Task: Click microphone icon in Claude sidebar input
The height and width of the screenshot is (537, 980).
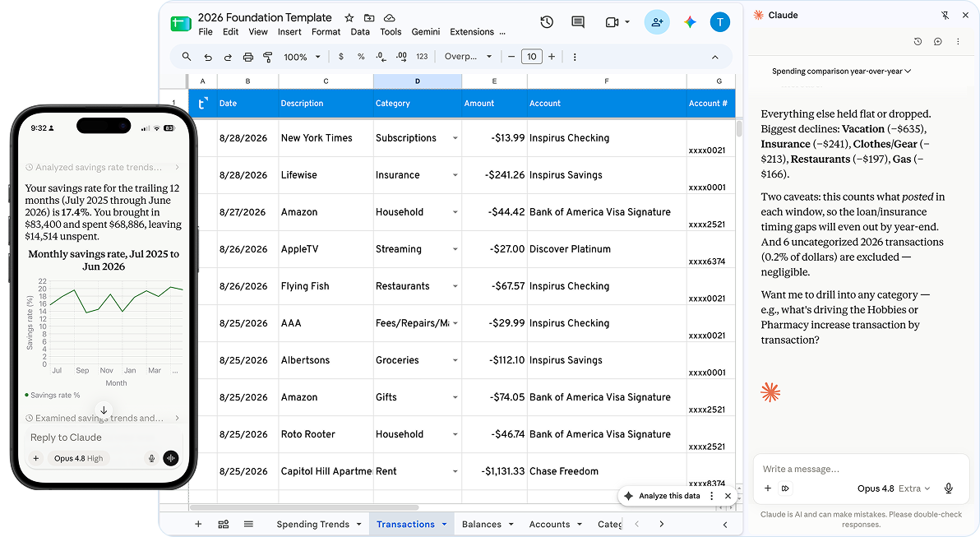Action: (948, 488)
